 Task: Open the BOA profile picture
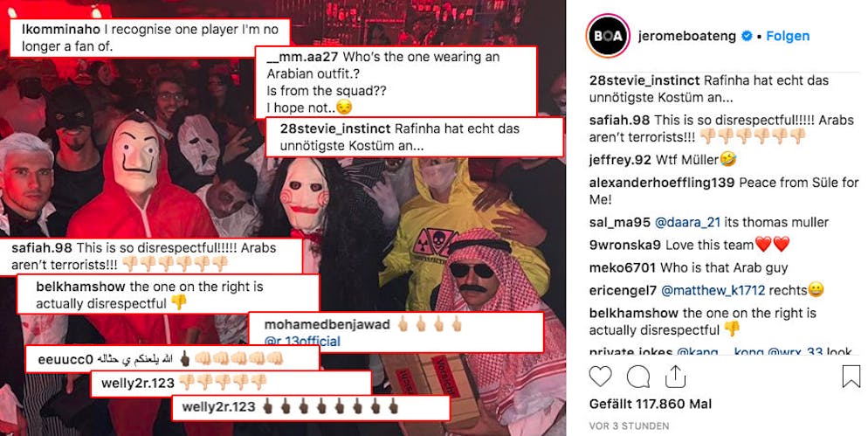608,36
